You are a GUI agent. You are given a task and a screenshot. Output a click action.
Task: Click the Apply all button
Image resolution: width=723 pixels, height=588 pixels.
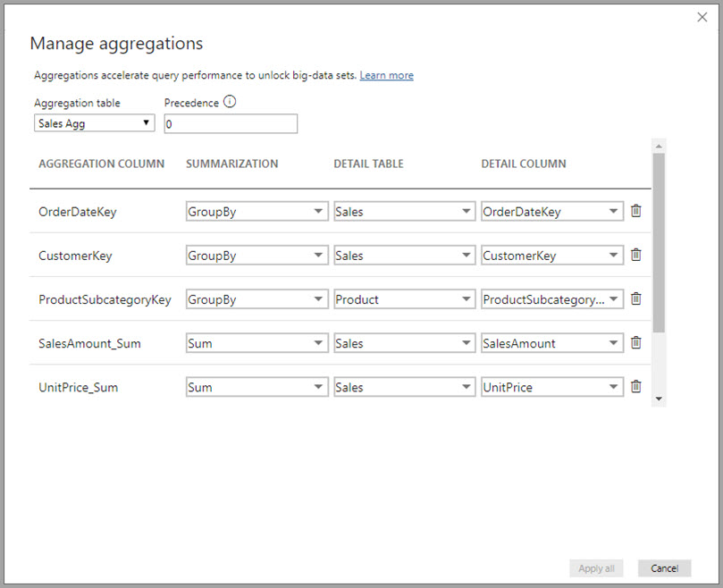[x=596, y=567]
